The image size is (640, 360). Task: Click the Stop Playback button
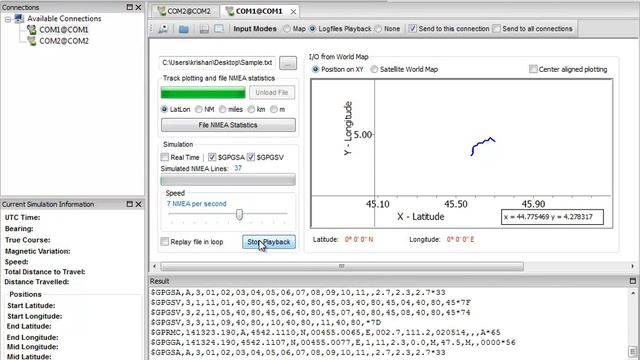coord(269,242)
